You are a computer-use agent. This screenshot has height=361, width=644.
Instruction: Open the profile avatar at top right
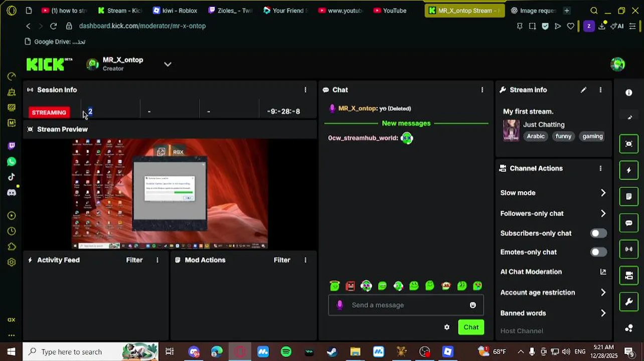(x=617, y=64)
